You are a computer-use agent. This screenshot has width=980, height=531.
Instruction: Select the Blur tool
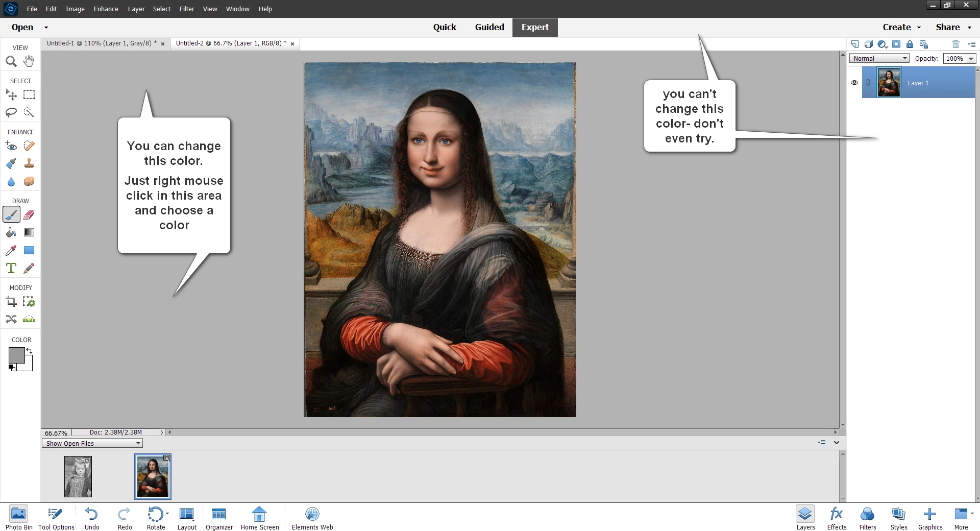click(x=11, y=181)
